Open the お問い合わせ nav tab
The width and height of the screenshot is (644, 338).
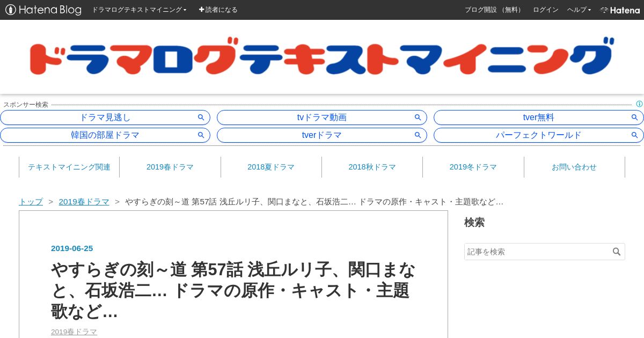[x=574, y=167]
